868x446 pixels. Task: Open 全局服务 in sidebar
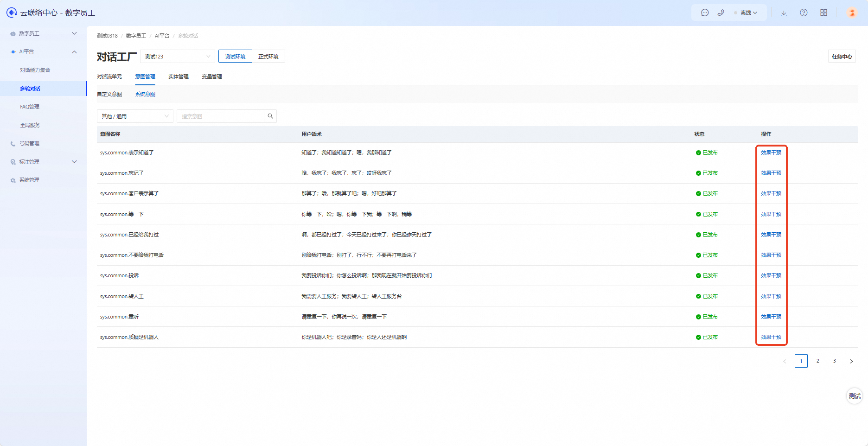pos(30,125)
